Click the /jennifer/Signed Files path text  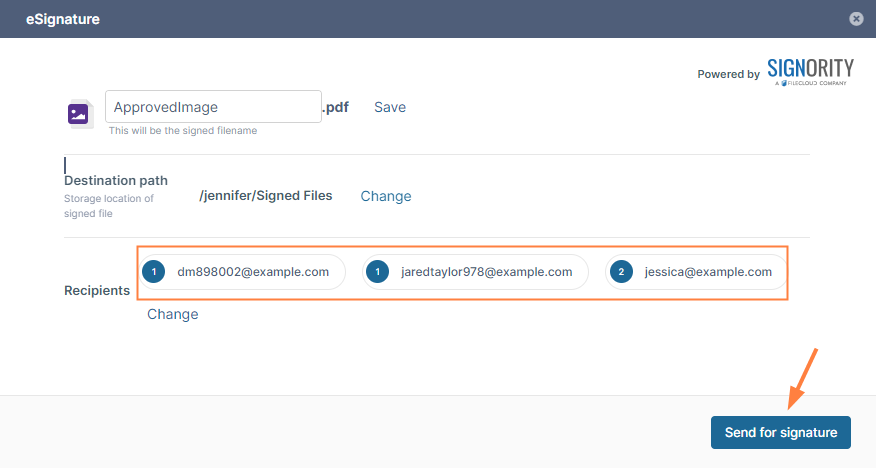click(266, 196)
